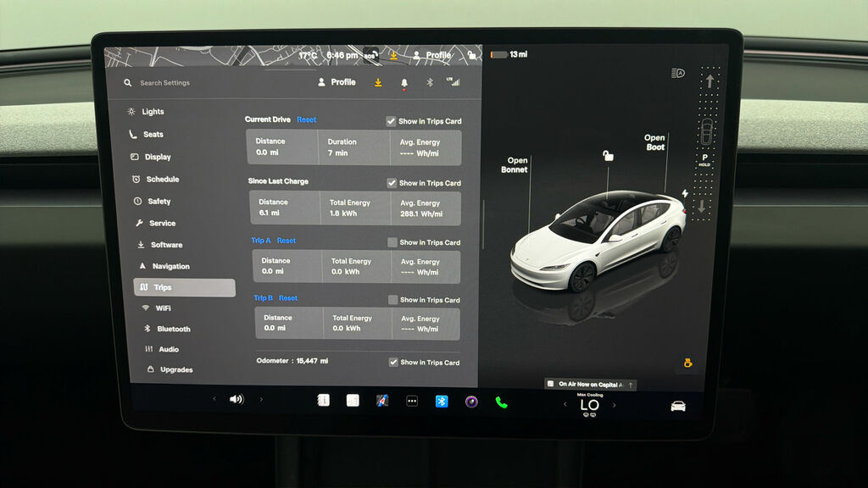The height and width of the screenshot is (488, 868).
Task: Click the LTE signal strength icon
Action: pos(453,82)
